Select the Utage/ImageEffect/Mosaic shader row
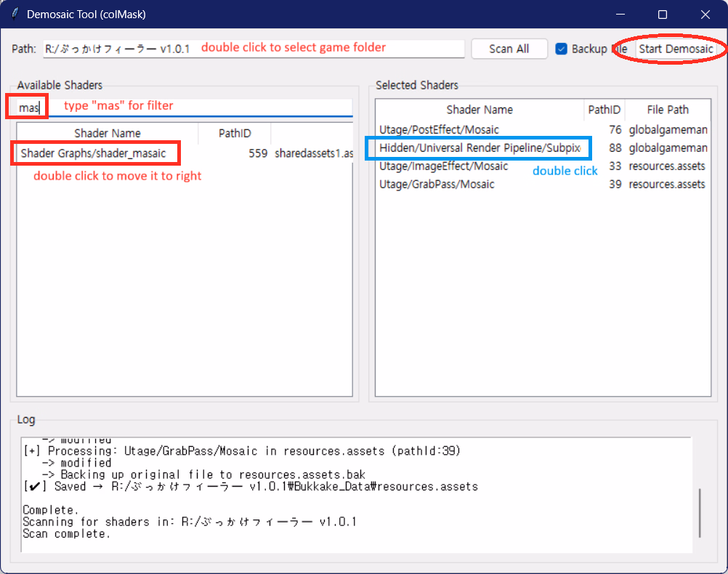 [443, 166]
